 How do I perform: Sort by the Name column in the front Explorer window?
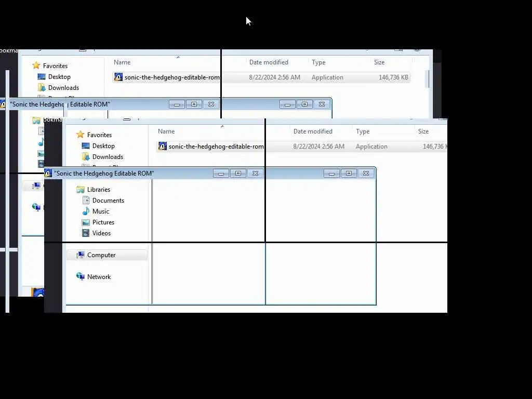166,131
